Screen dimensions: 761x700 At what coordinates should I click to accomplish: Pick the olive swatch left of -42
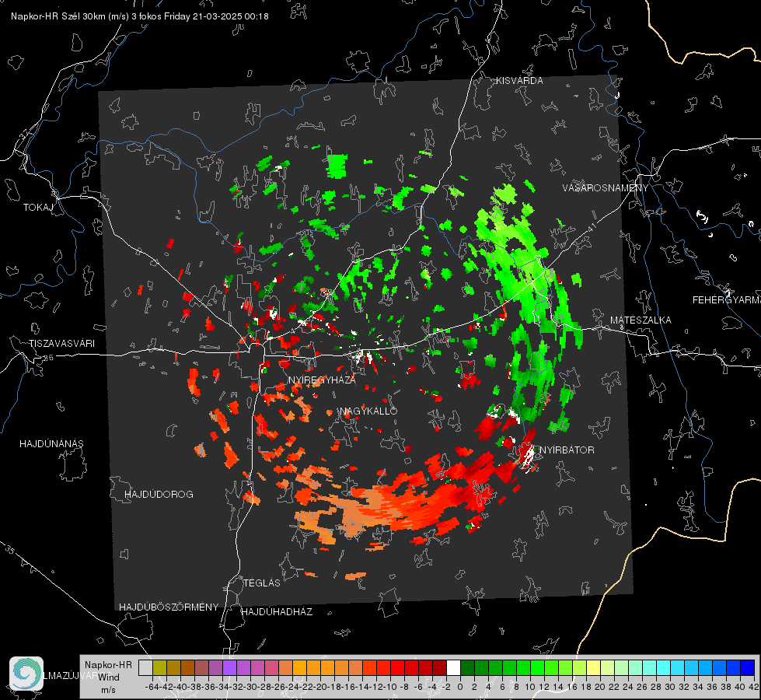(159, 667)
